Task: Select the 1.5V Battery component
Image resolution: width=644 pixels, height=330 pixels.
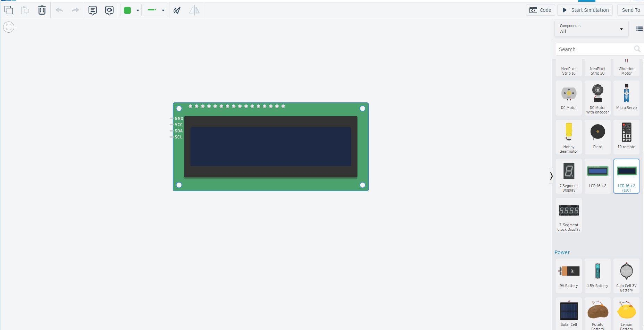Action: coord(597,276)
